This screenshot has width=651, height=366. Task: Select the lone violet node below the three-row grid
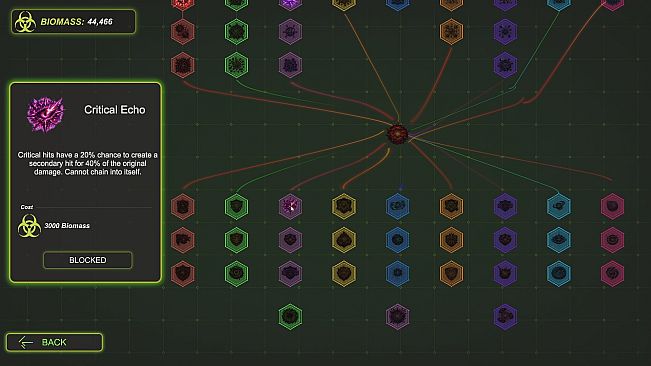pos(505,317)
